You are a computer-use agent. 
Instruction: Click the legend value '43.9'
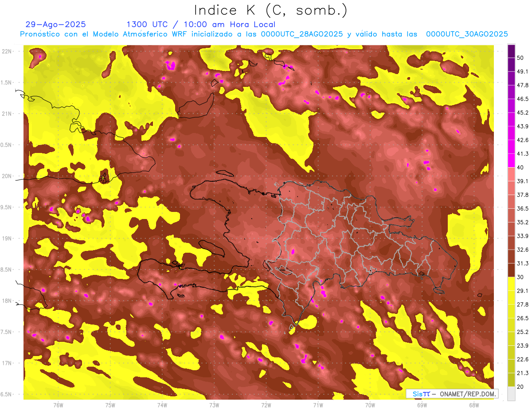[523, 126]
